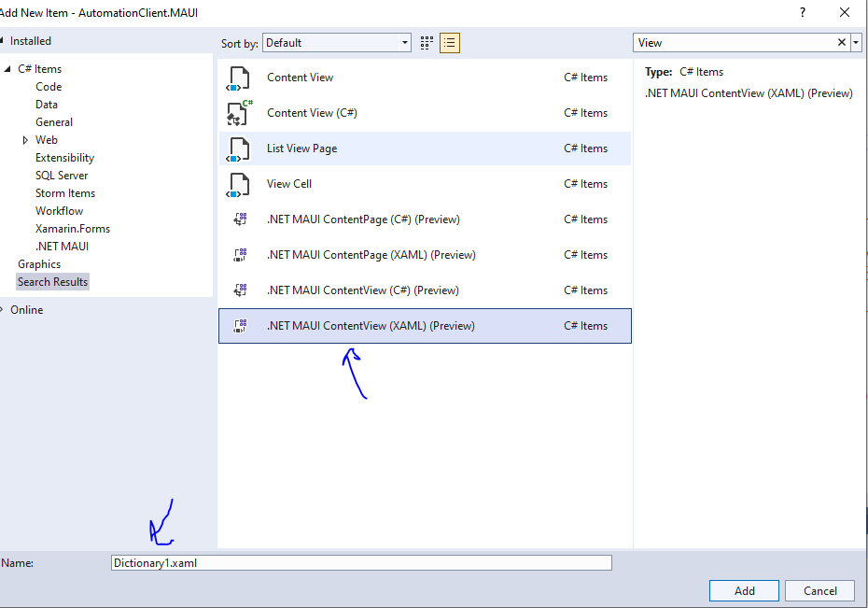
Task: Click the .NET MAUI ContentPage (XAML) icon
Action: click(x=240, y=255)
